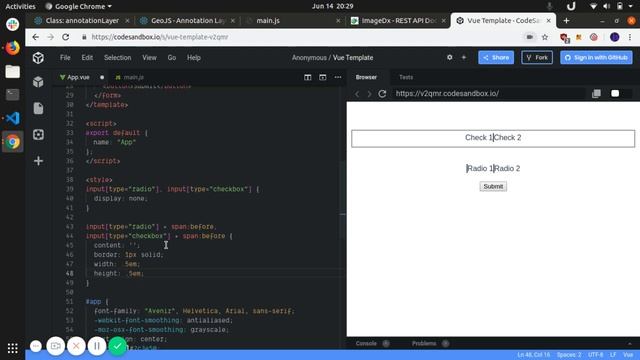640x360 pixels.
Task: Refresh the sandbox preview
Action: [382, 93]
